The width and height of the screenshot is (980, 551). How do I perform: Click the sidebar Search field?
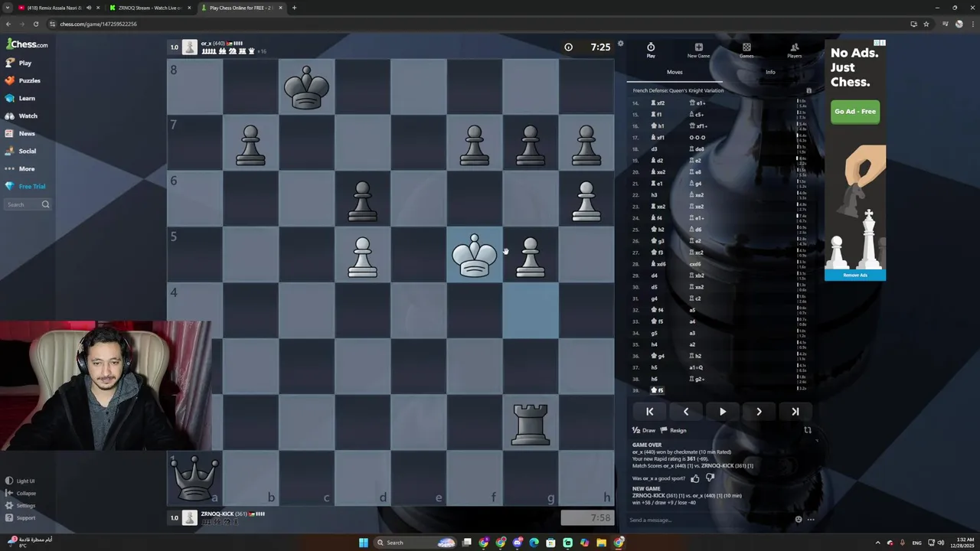(28, 204)
